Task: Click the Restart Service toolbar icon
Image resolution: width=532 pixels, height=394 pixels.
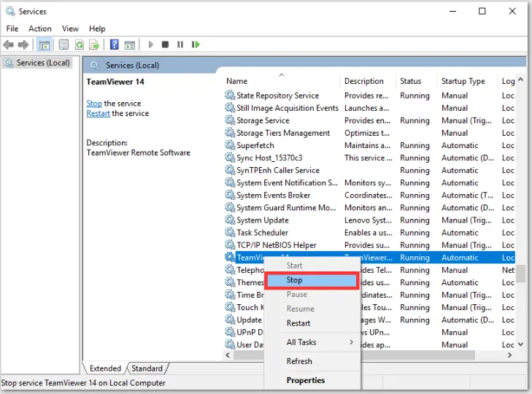Action: point(196,45)
